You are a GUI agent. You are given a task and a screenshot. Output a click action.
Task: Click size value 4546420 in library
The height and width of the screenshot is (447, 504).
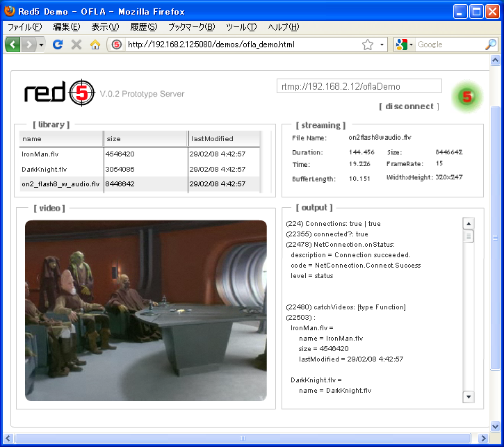coord(120,154)
